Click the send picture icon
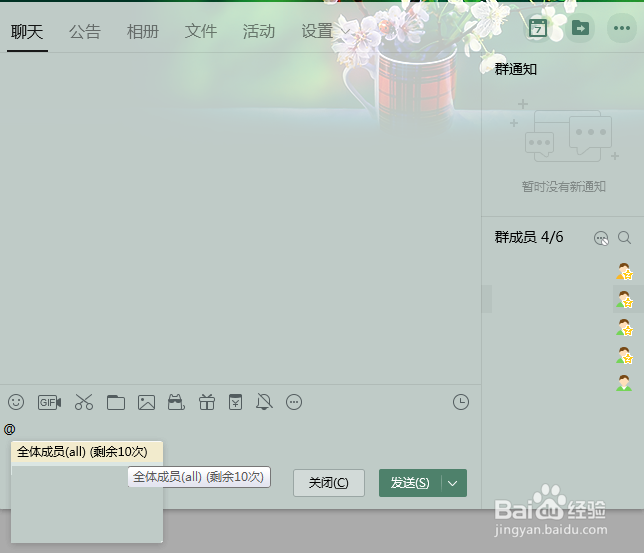The image size is (644, 553). pos(146,402)
